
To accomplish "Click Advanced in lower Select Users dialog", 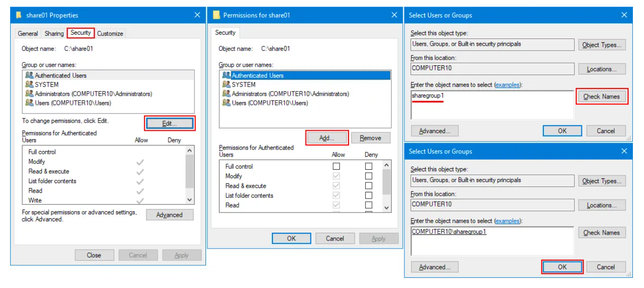I will click(435, 267).
